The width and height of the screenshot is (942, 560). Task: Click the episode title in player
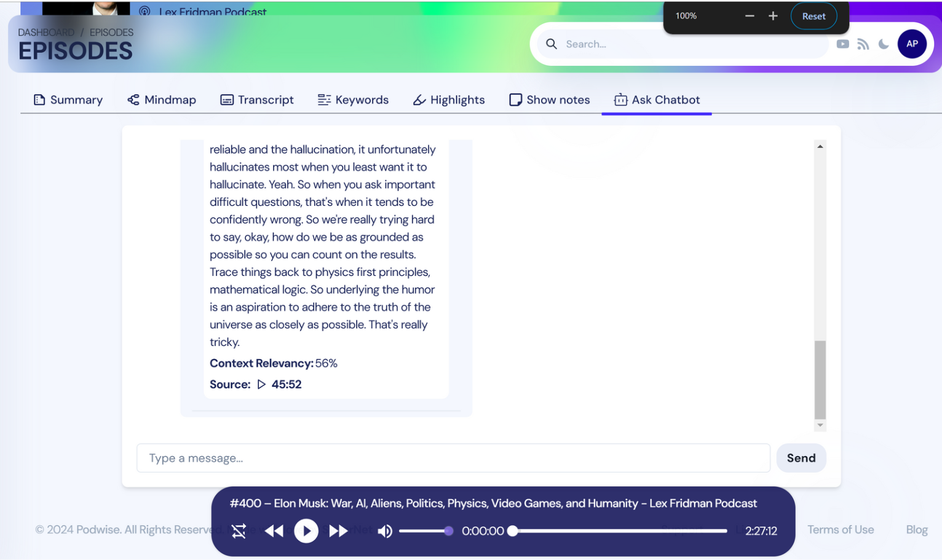coord(493,503)
